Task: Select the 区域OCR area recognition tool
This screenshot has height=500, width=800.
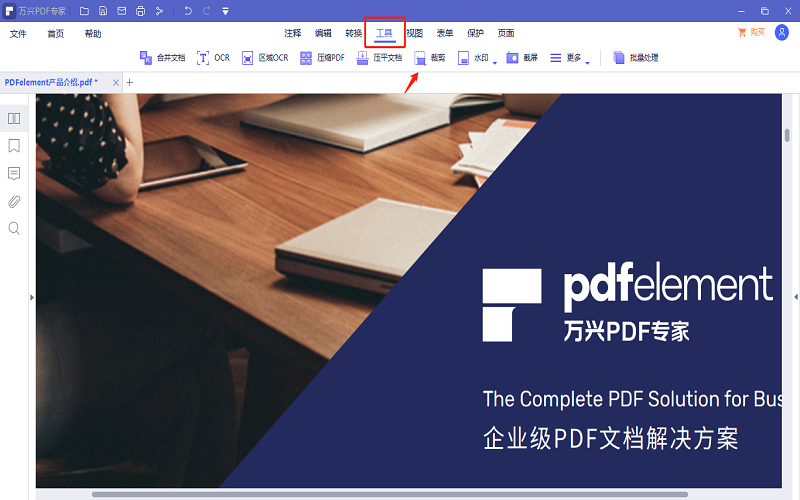Action: pyautogui.click(x=265, y=58)
